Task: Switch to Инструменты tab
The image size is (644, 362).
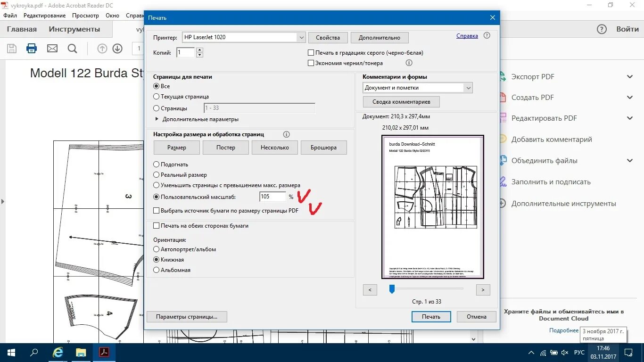Action: 74,29
